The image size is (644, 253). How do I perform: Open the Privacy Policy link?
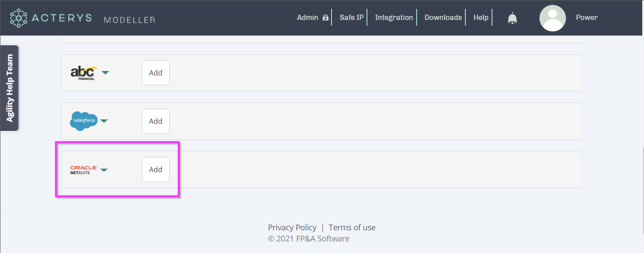292,228
